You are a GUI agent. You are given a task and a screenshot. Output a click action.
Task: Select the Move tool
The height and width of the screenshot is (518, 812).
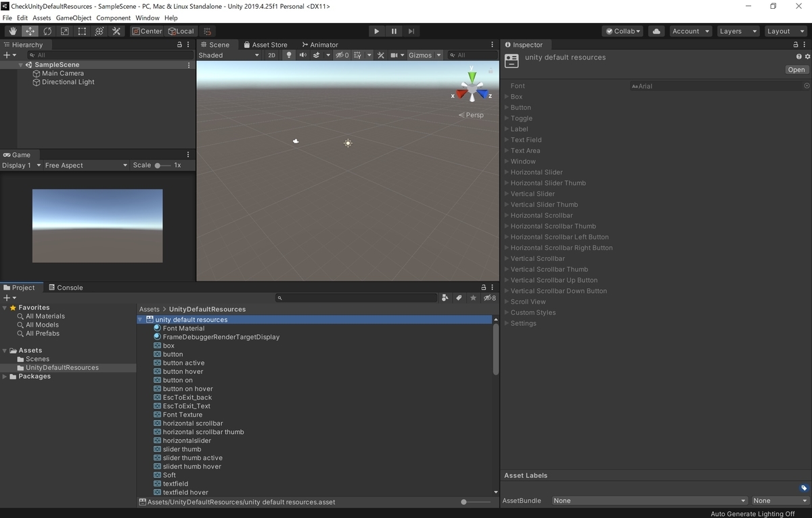30,31
